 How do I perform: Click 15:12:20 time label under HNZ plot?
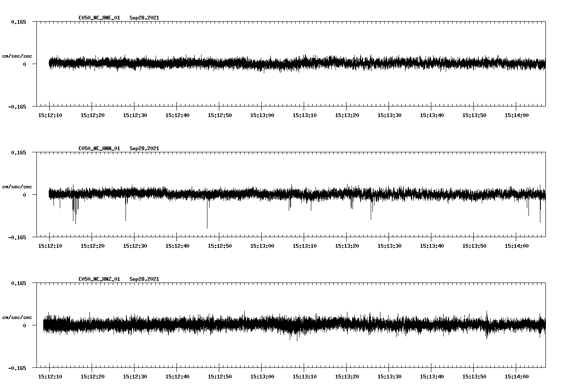pyautogui.click(x=92, y=376)
